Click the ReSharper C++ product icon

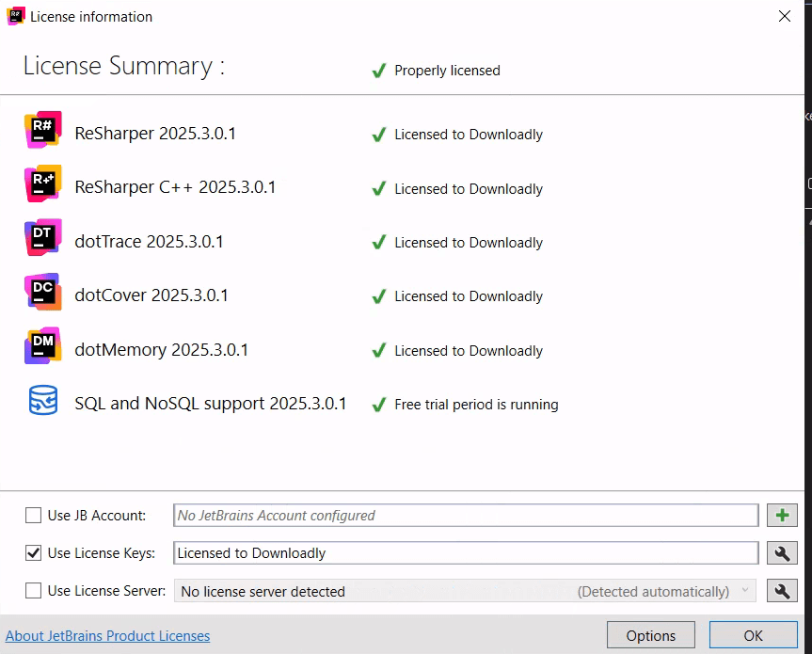pos(42,183)
